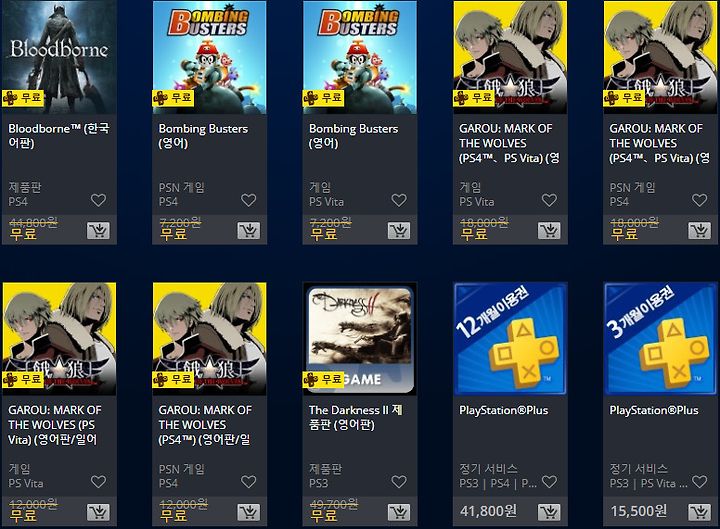Open 12개월이용권 PlayStation Plus image
The height and width of the screenshot is (529, 720).
tap(510, 339)
